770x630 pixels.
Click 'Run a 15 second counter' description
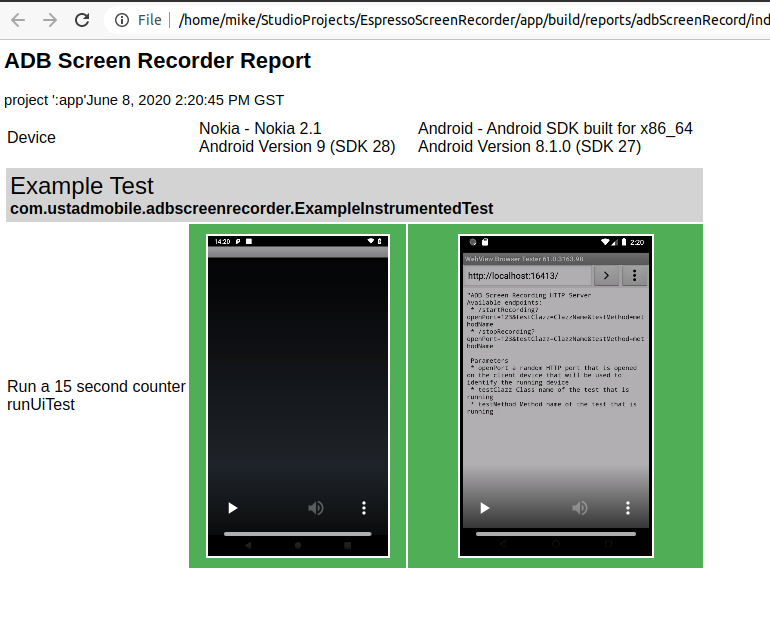[96, 386]
